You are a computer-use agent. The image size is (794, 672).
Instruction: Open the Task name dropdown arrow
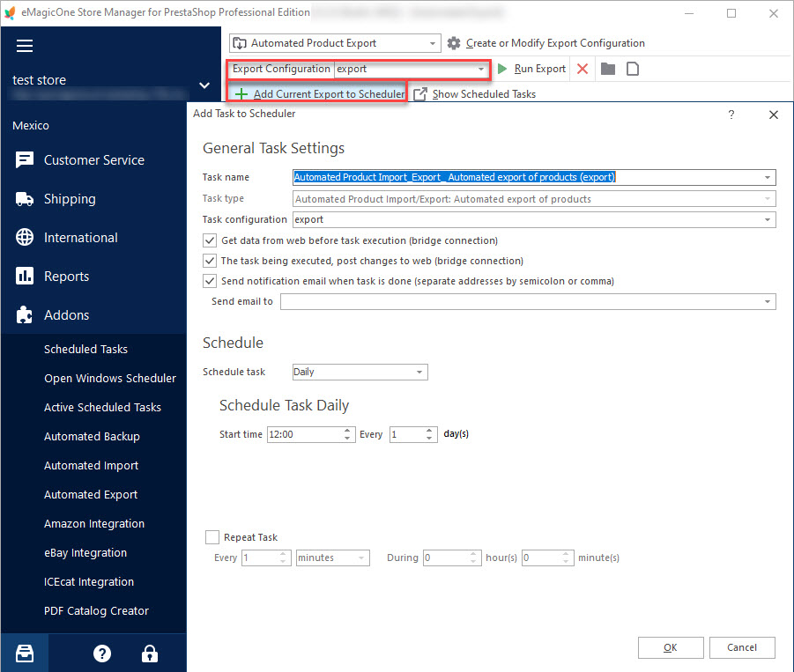pyautogui.click(x=768, y=178)
